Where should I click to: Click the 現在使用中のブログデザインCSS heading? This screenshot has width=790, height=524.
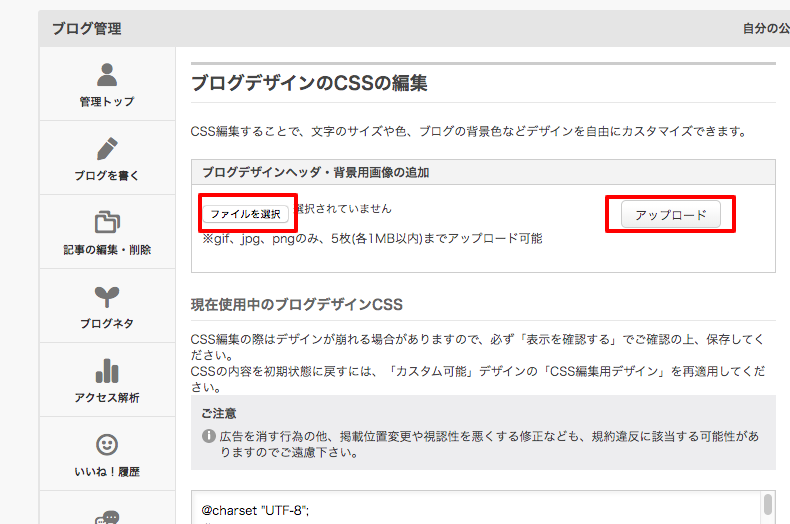click(x=297, y=305)
